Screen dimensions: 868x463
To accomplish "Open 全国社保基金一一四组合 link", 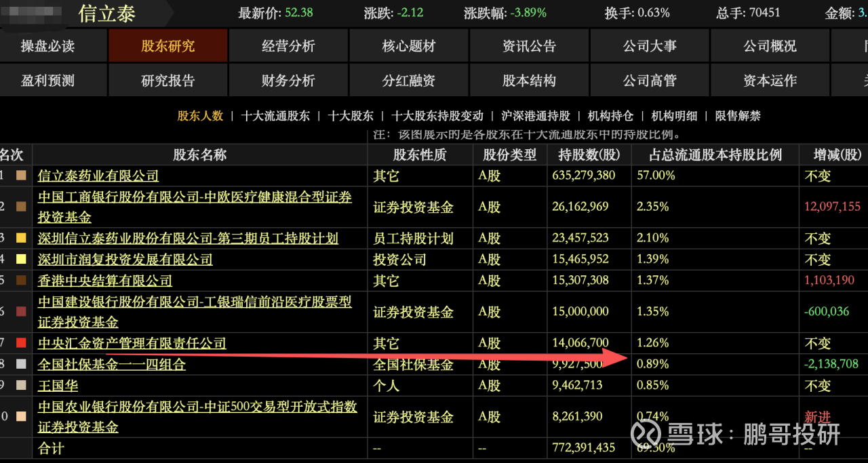I will point(112,364).
